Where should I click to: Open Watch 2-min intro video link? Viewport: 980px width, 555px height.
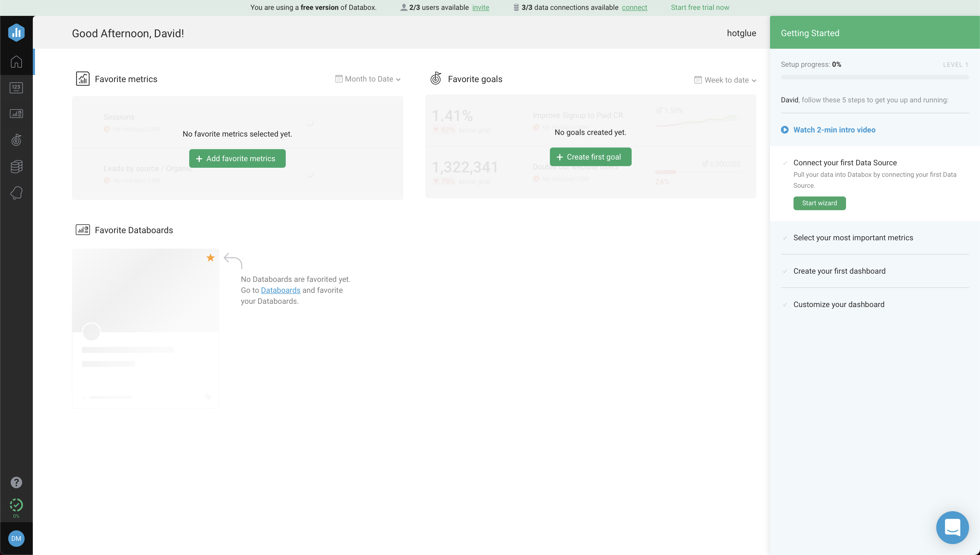(x=834, y=130)
